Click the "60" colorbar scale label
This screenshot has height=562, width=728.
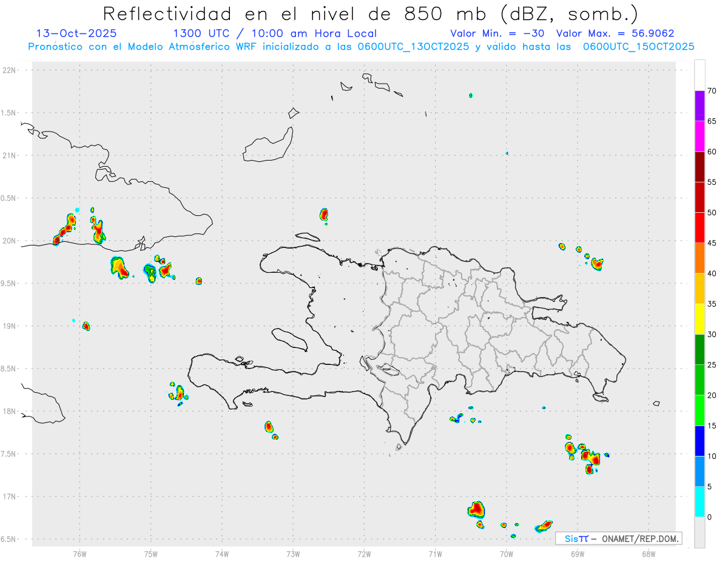point(712,152)
